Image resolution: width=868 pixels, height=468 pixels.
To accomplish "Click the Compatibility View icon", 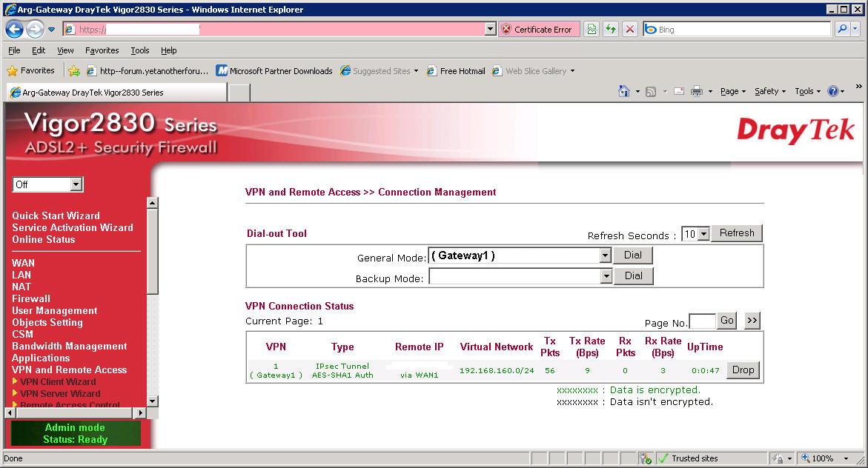I will pyautogui.click(x=592, y=30).
